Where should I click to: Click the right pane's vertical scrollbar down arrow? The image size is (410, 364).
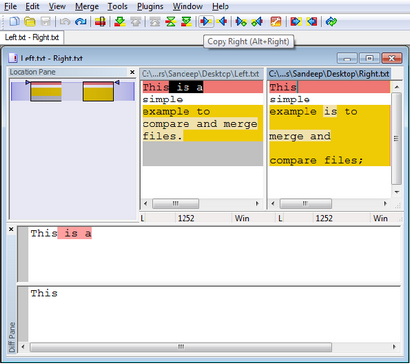click(396, 192)
